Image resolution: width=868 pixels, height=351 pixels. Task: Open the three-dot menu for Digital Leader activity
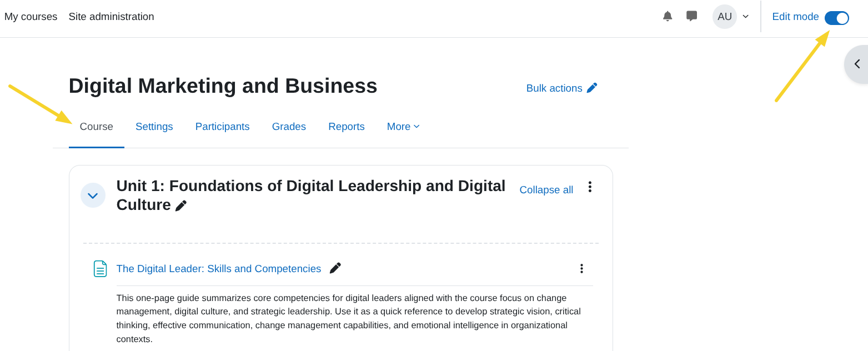coord(581,268)
